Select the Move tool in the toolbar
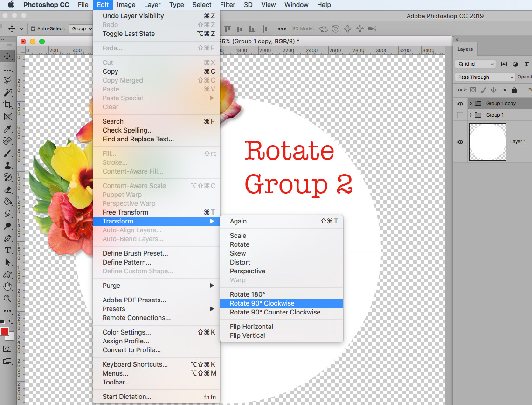 [7, 56]
